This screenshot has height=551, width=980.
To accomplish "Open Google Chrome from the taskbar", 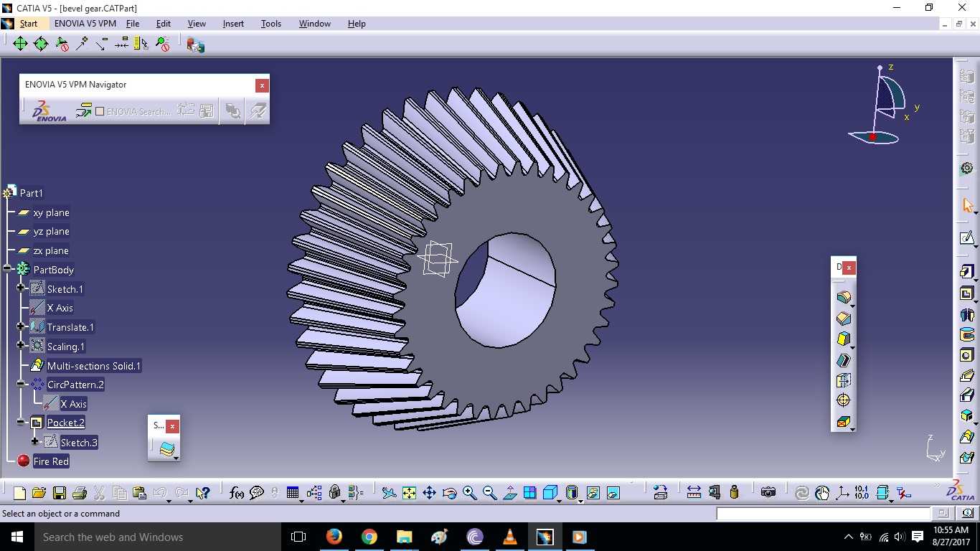I will (369, 537).
